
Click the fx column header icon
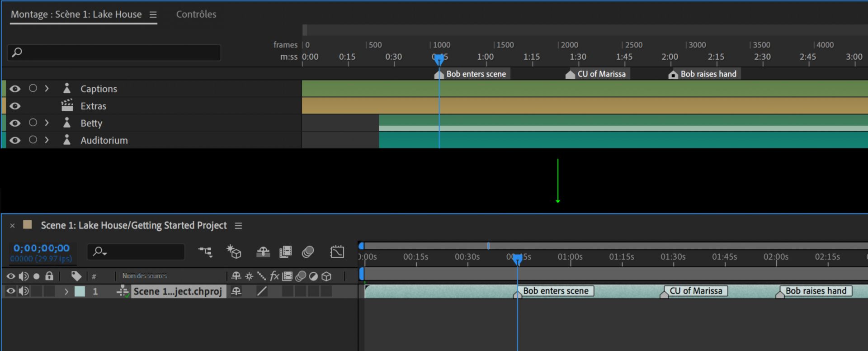pyautogui.click(x=274, y=276)
